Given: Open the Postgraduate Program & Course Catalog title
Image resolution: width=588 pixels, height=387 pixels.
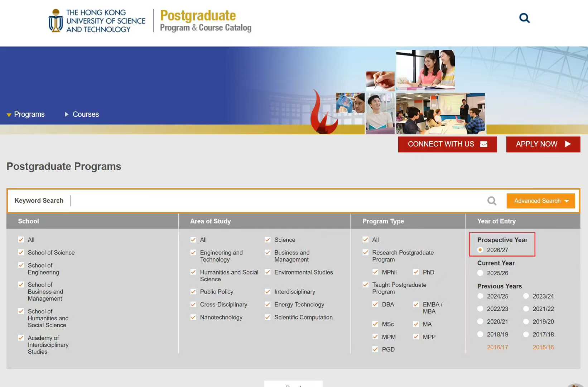Looking at the screenshot, I should (x=205, y=21).
